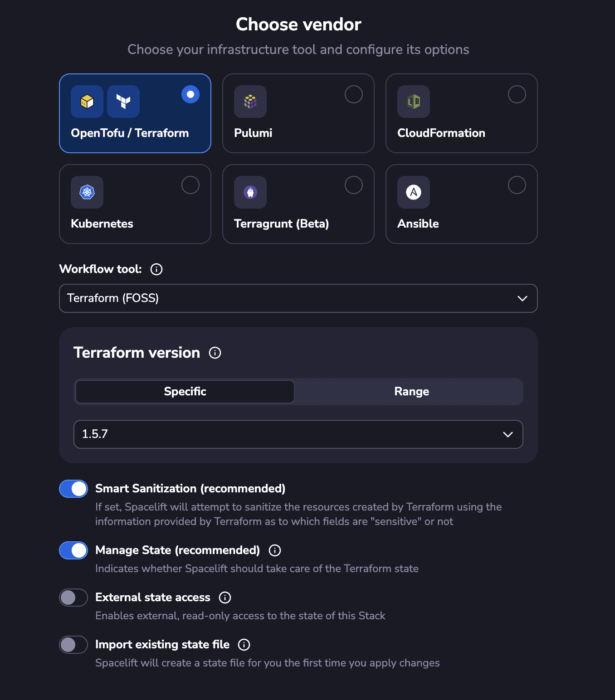Select the Specific version tab
This screenshot has height=700, width=615.
coord(185,392)
